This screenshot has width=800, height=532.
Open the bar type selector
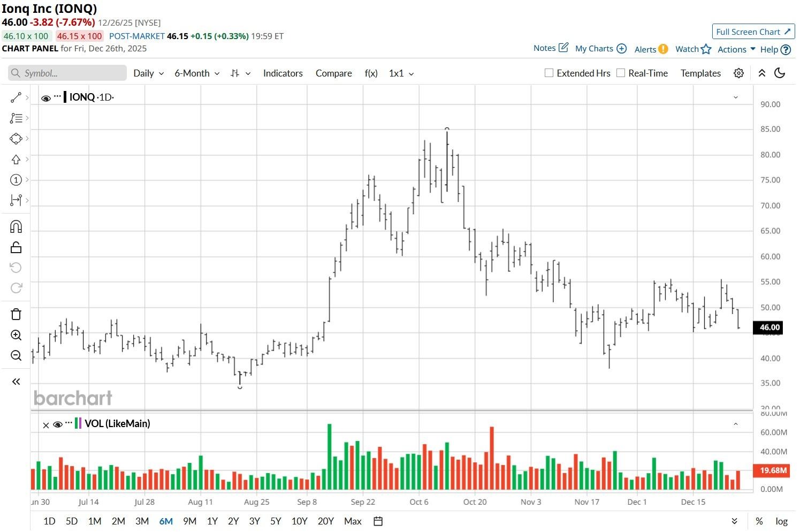tap(240, 73)
